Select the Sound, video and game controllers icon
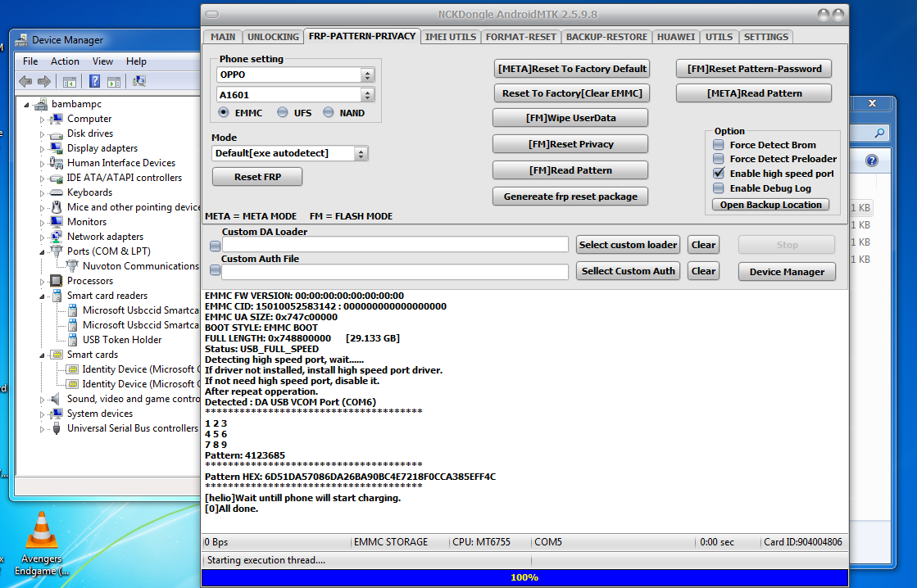The width and height of the screenshot is (917, 588). 56,399
